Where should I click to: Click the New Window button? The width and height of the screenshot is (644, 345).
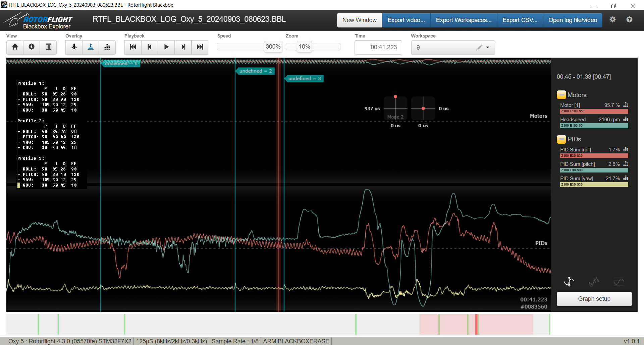359,20
